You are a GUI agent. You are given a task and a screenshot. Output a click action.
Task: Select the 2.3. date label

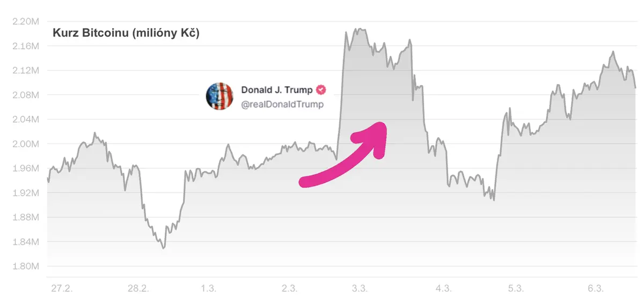pyautogui.click(x=289, y=289)
